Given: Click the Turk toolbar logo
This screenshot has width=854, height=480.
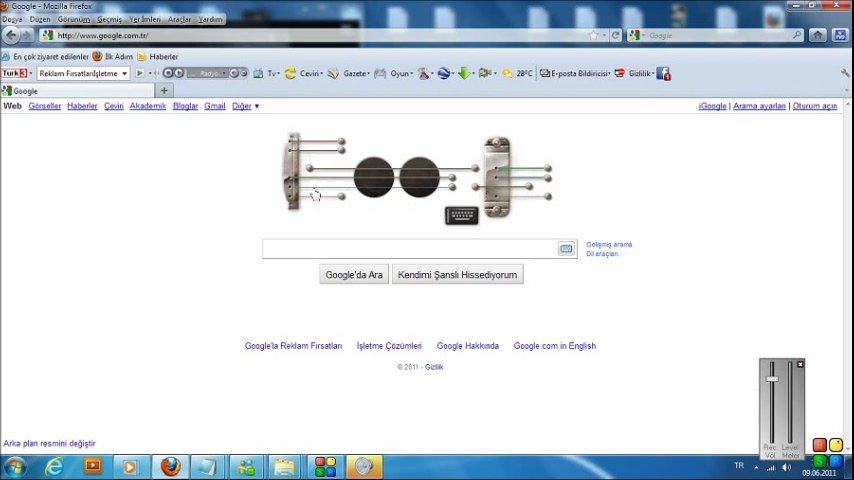Looking at the screenshot, I should [x=14, y=73].
